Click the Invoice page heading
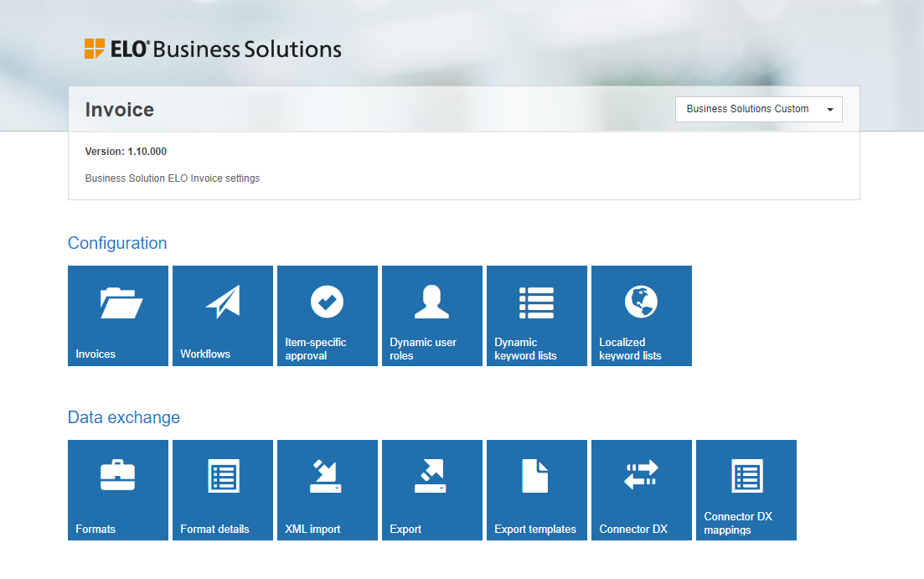Image resolution: width=924 pixels, height=579 pixels. (x=120, y=110)
